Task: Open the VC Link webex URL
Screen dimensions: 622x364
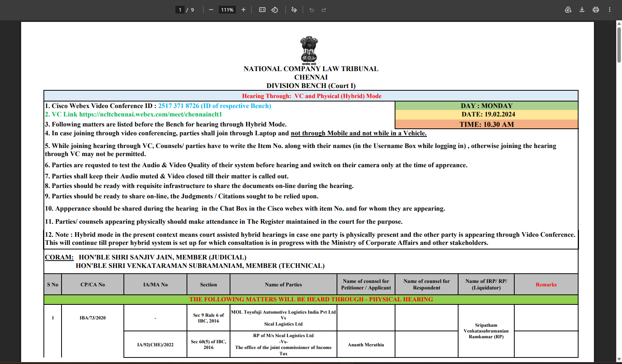Action: click(150, 115)
